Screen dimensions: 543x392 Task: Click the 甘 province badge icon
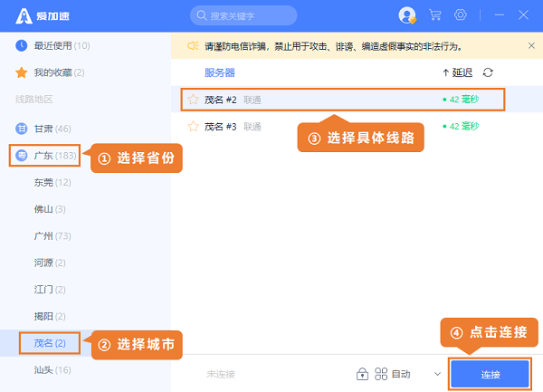click(22, 129)
